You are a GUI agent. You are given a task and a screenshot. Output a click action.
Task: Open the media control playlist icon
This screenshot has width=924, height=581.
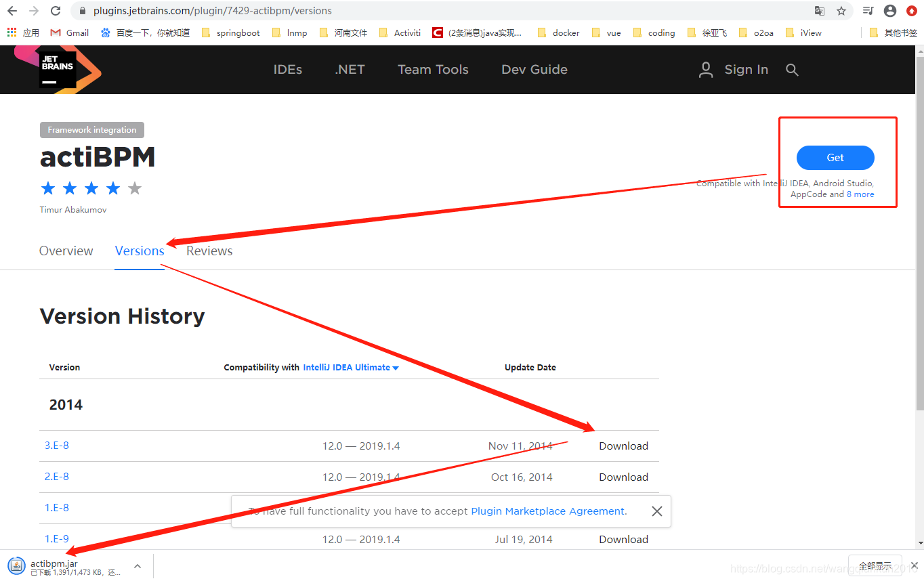868,11
